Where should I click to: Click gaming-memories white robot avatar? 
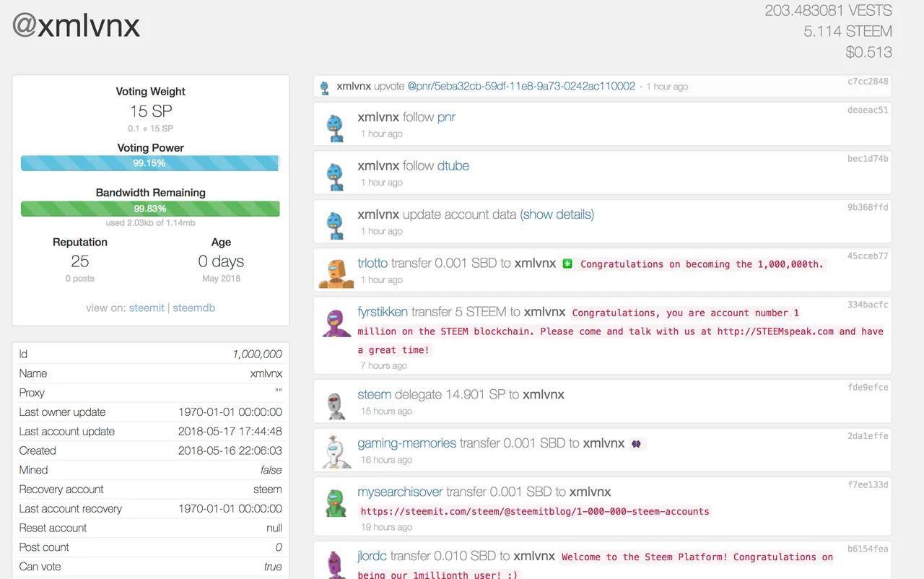336,452
